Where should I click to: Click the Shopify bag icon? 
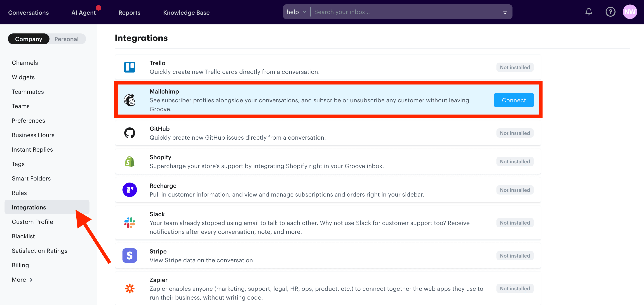(x=129, y=161)
